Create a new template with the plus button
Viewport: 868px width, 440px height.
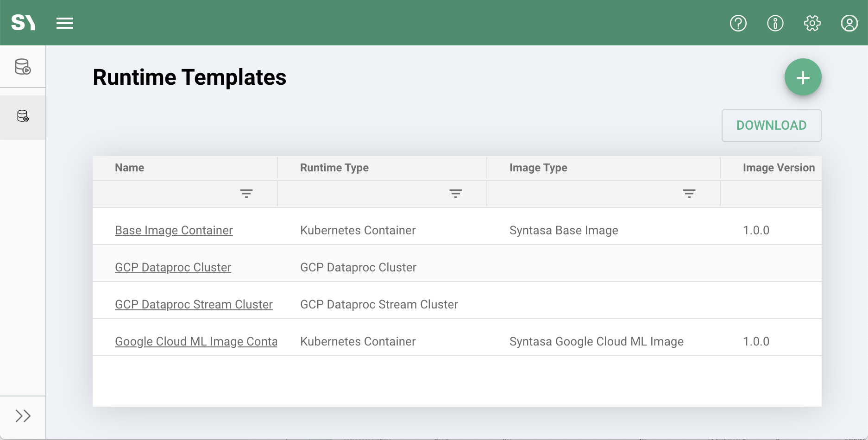(803, 77)
